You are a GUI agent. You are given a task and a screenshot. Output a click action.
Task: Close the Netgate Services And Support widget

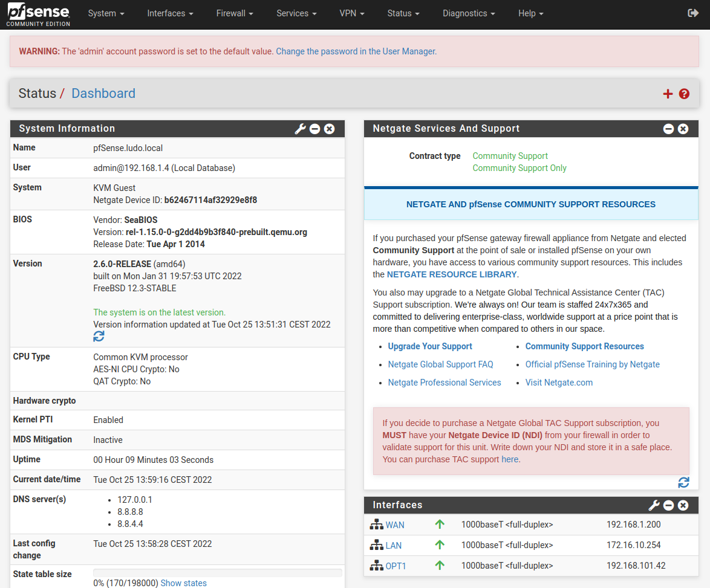[683, 129]
